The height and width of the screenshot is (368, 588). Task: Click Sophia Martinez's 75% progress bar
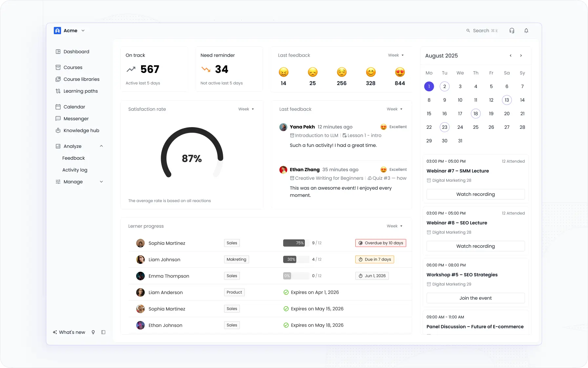click(x=294, y=243)
